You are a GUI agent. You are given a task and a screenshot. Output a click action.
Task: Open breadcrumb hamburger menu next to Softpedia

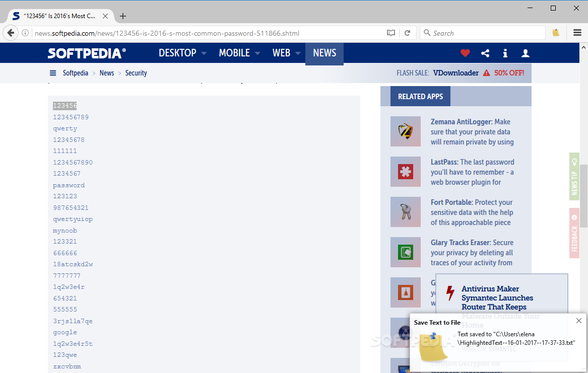[x=53, y=73]
